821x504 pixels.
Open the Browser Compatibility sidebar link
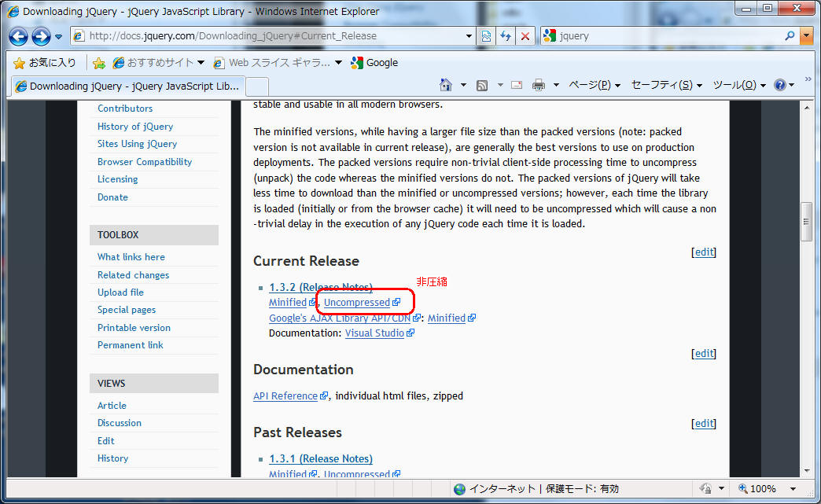(145, 162)
